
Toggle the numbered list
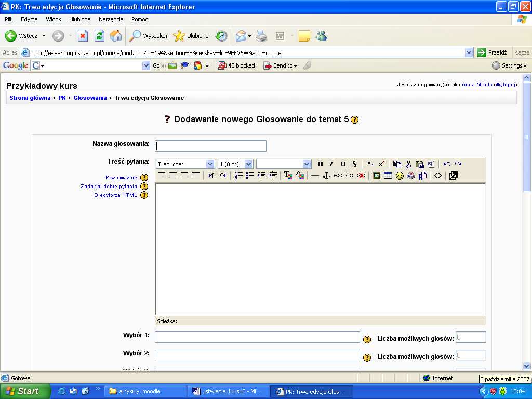(238, 176)
